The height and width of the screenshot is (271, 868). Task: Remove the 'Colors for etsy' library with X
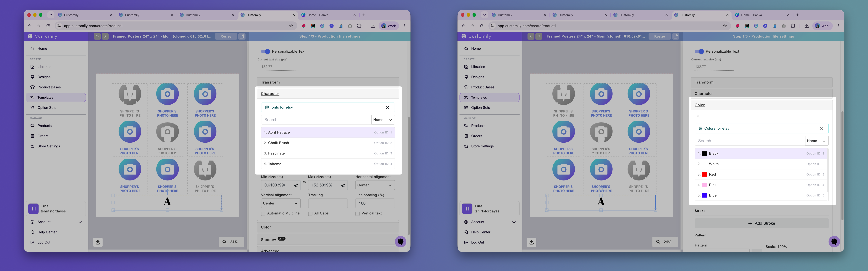(x=821, y=129)
